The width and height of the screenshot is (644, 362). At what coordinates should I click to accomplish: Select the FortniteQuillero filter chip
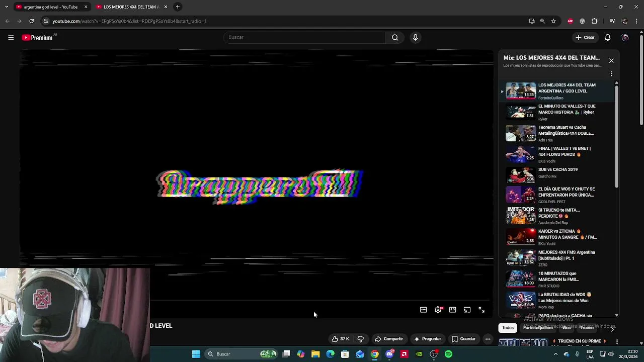coord(538,328)
